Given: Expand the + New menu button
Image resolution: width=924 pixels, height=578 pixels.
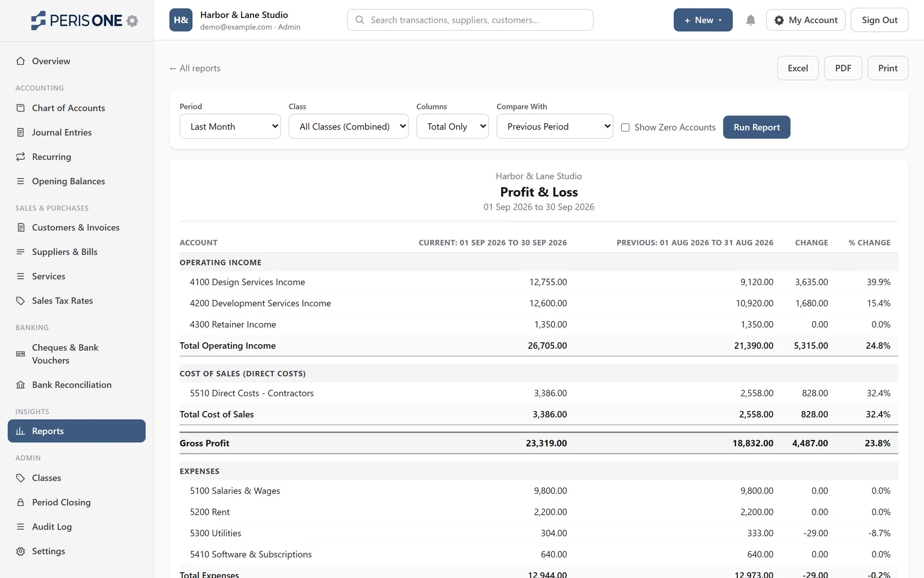Looking at the screenshot, I should point(703,20).
